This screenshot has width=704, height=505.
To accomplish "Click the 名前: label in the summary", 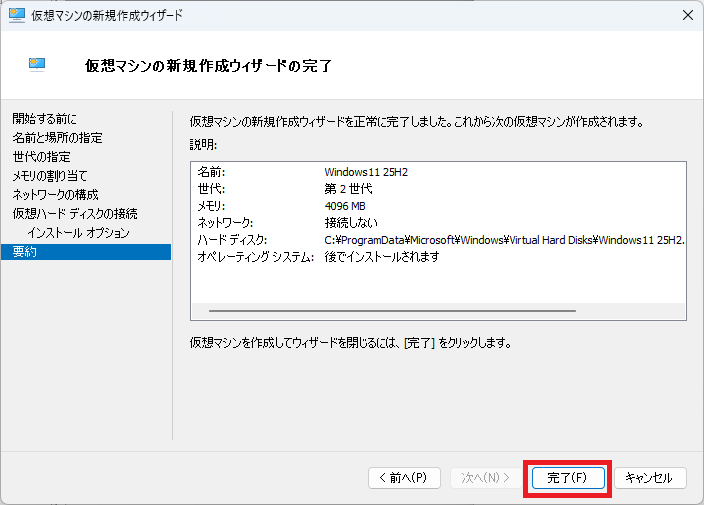I will [211, 172].
